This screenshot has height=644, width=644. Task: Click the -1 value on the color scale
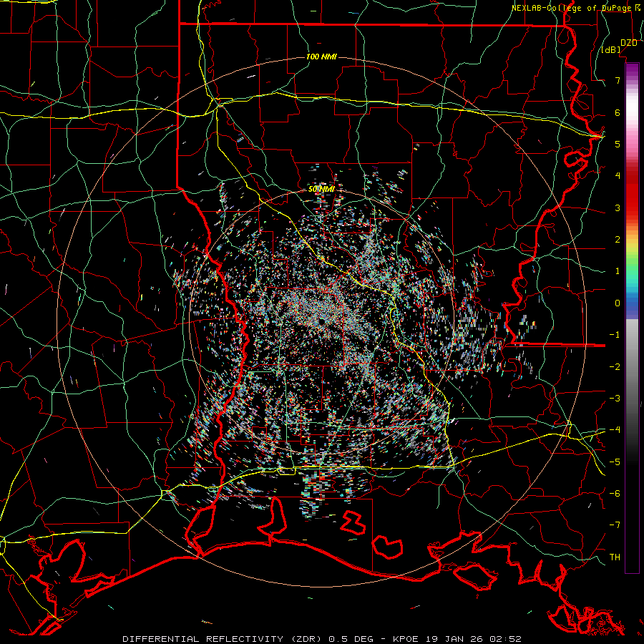tap(615, 335)
